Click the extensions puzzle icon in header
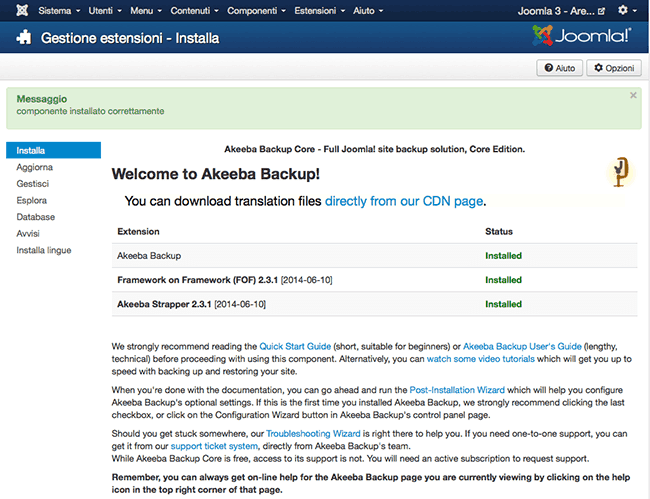 click(24, 37)
